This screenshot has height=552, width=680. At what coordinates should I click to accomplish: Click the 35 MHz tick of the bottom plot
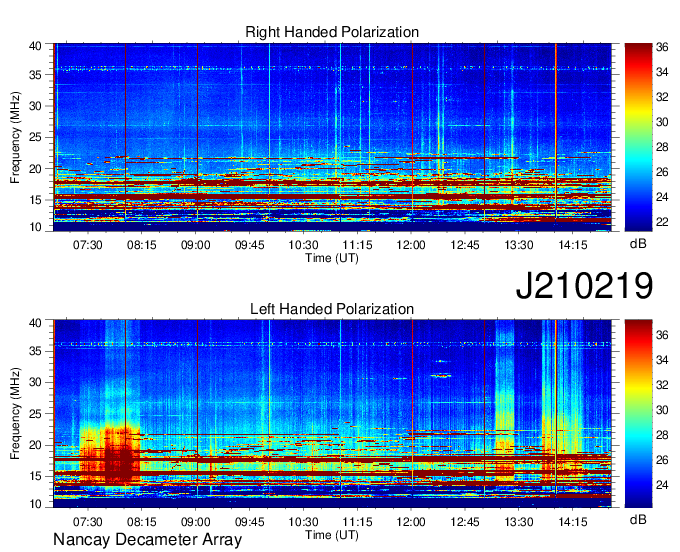pyautogui.click(x=35, y=351)
